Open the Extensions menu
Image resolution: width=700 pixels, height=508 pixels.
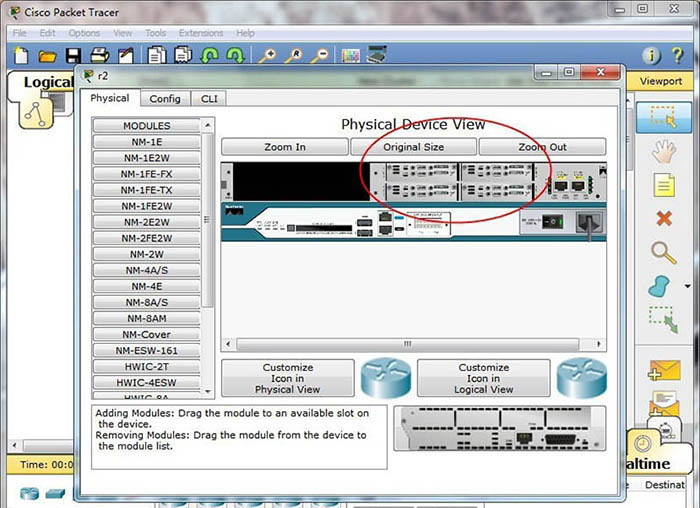click(x=201, y=33)
